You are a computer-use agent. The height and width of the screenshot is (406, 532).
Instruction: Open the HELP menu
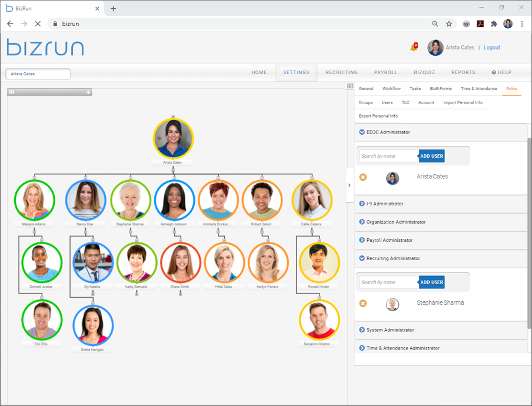(x=501, y=72)
